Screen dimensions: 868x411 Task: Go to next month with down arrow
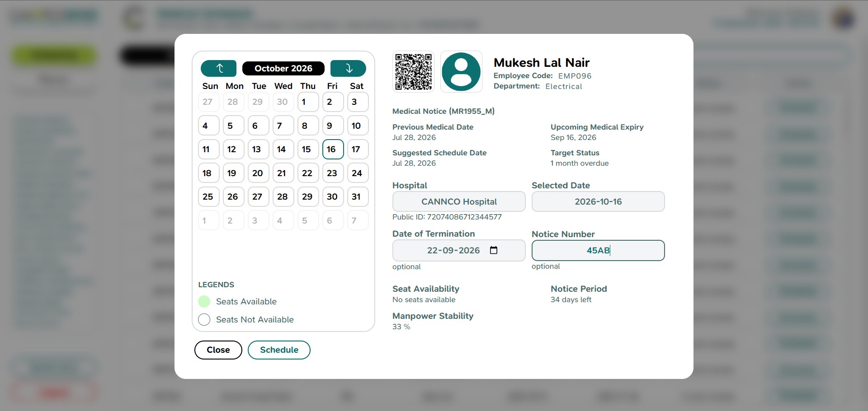click(348, 68)
